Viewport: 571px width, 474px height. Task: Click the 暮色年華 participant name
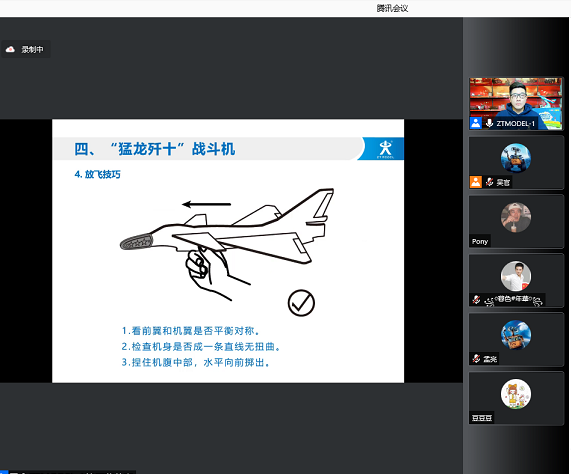(513, 300)
